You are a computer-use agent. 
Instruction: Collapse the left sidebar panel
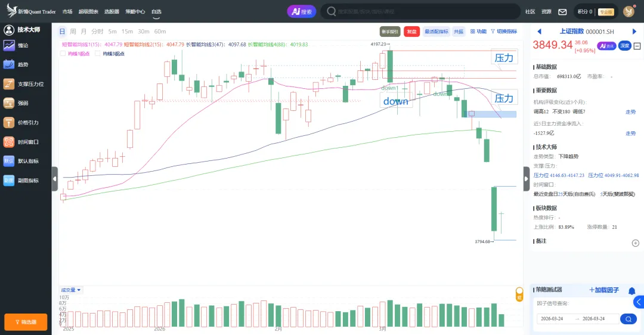pos(55,179)
